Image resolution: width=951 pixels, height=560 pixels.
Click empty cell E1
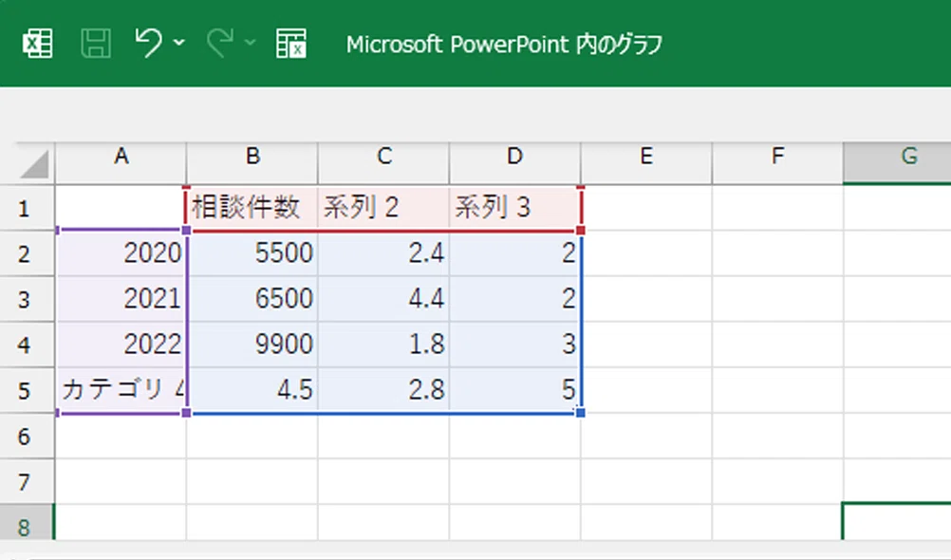tap(646, 208)
